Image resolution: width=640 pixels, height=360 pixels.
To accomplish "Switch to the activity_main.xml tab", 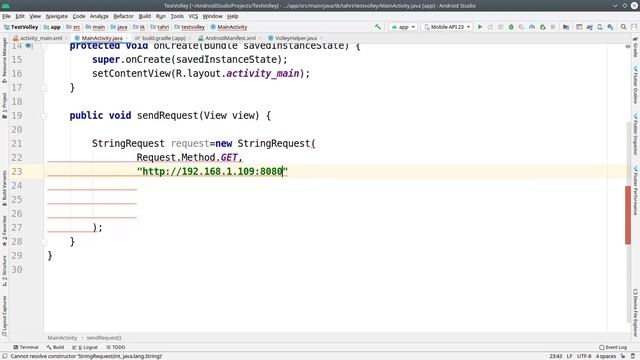I will (41, 38).
